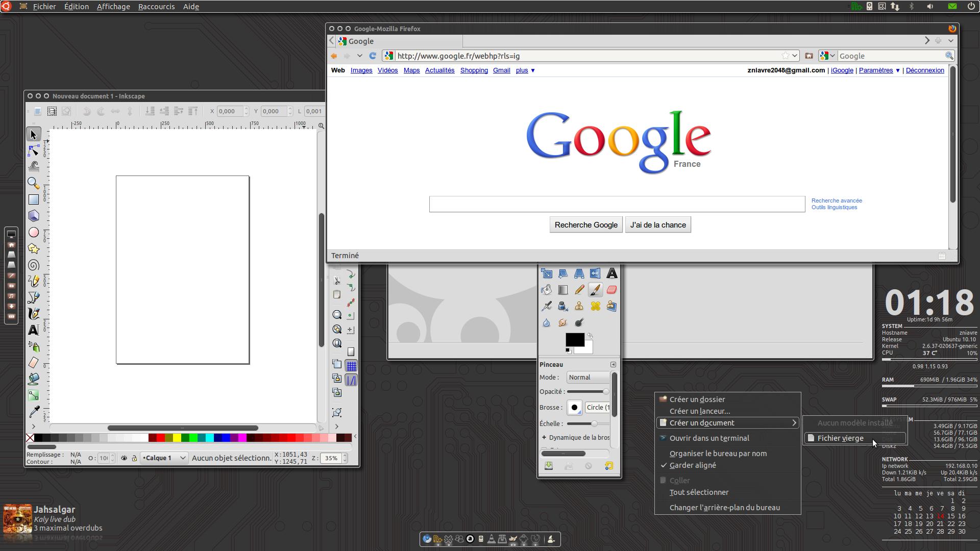Select the Inkscape rectangle tool

[x=34, y=199]
